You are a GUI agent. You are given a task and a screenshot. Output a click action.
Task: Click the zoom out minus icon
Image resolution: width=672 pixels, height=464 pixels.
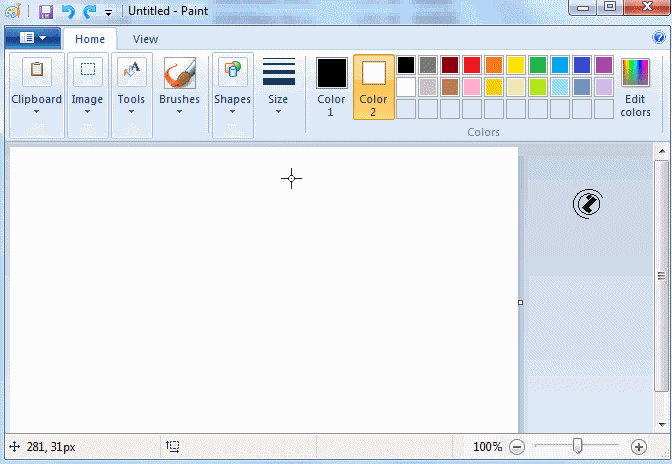(517, 447)
